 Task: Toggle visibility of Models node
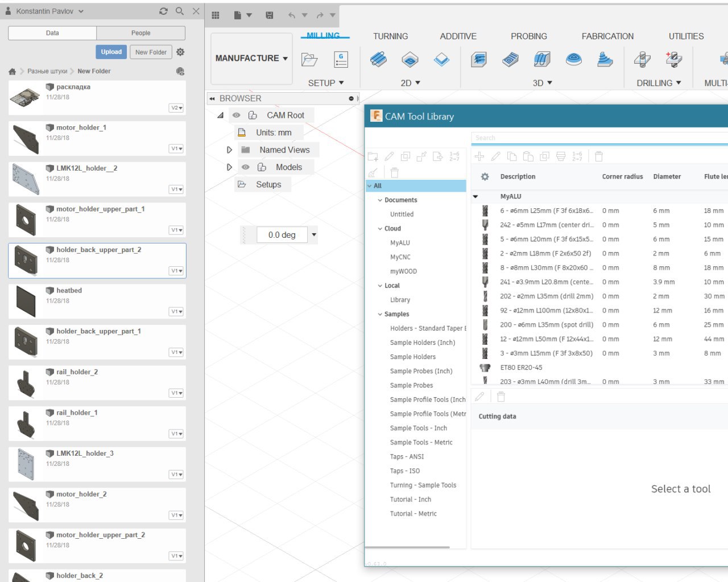tap(246, 167)
